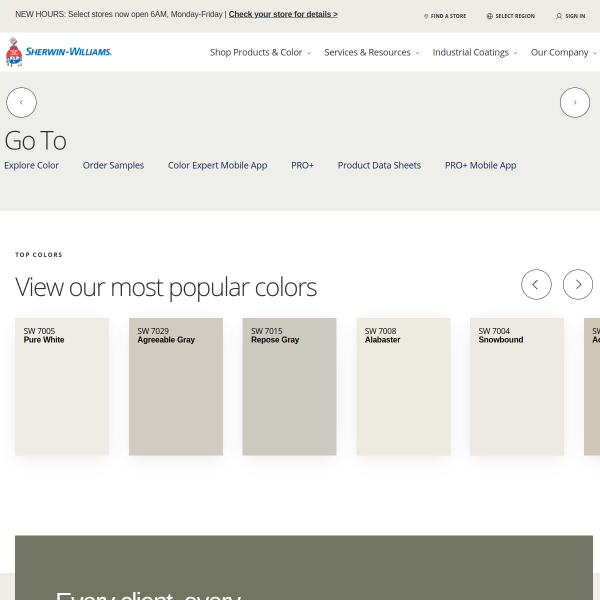
Task: Click View our most popular colors heading
Action: pyautogui.click(x=166, y=288)
